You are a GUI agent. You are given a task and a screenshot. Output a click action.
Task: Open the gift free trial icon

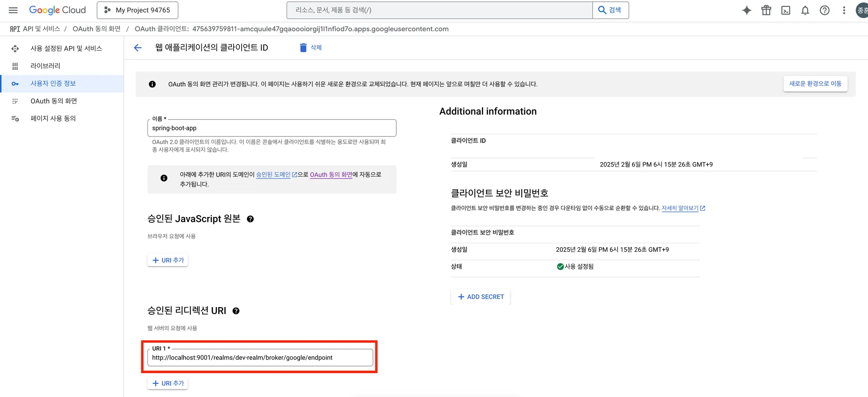pos(766,10)
